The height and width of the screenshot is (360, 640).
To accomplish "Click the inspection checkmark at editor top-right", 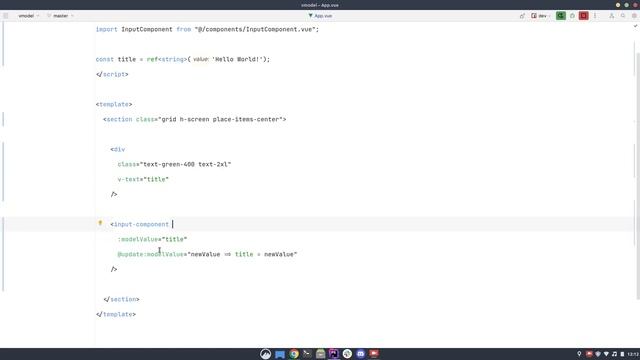I will point(636,26).
